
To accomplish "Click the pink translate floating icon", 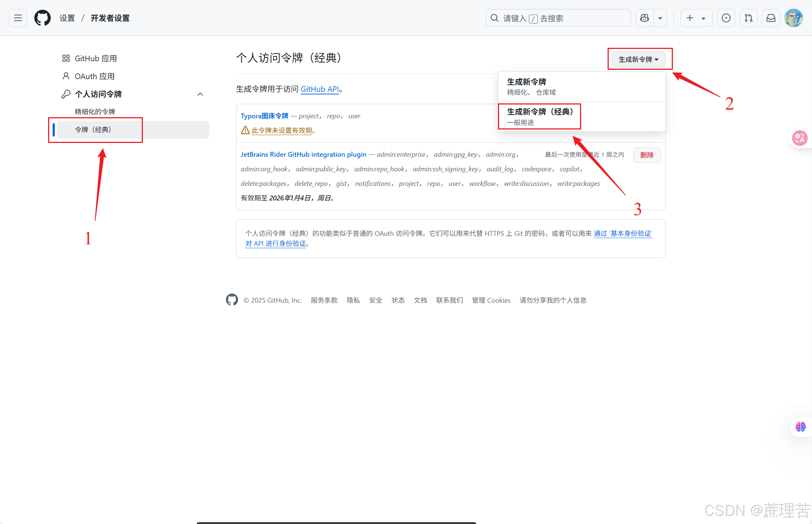I will (800, 138).
